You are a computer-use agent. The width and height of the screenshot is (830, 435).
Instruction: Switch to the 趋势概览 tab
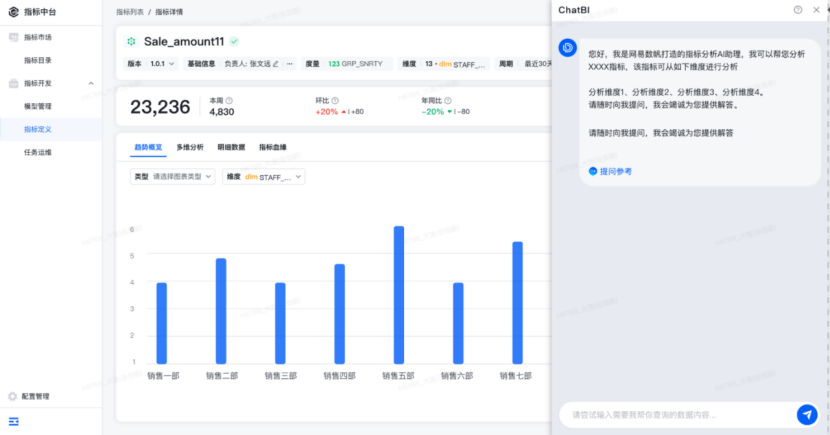[148, 147]
